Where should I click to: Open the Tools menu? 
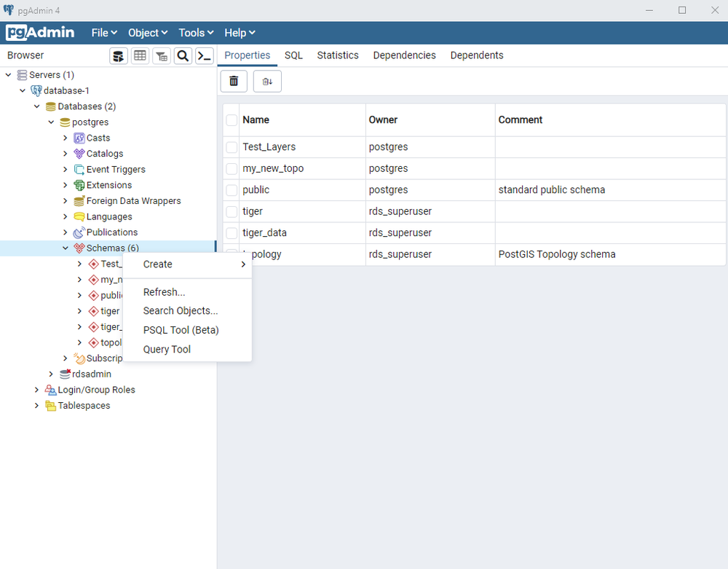coord(196,33)
